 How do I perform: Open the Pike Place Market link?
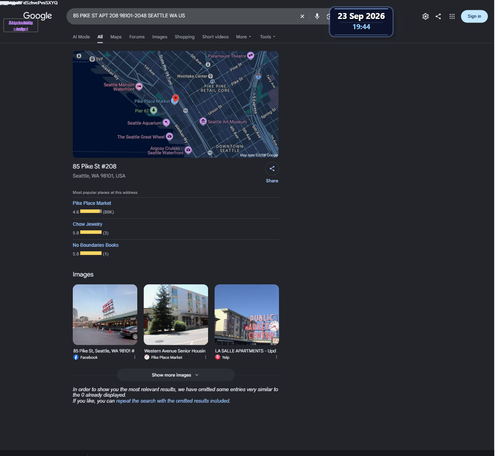point(92,203)
